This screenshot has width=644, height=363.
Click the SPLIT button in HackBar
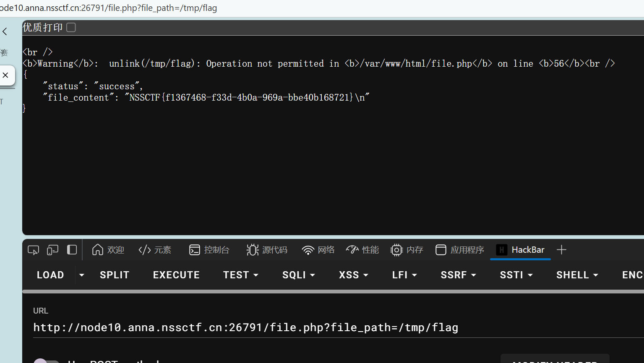pos(115,275)
